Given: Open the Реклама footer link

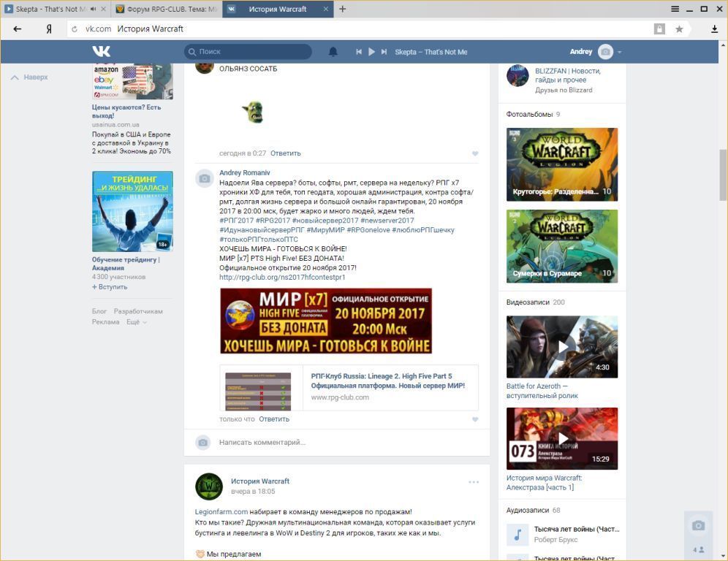Looking at the screenshot, I should click(x=105, y=322).
